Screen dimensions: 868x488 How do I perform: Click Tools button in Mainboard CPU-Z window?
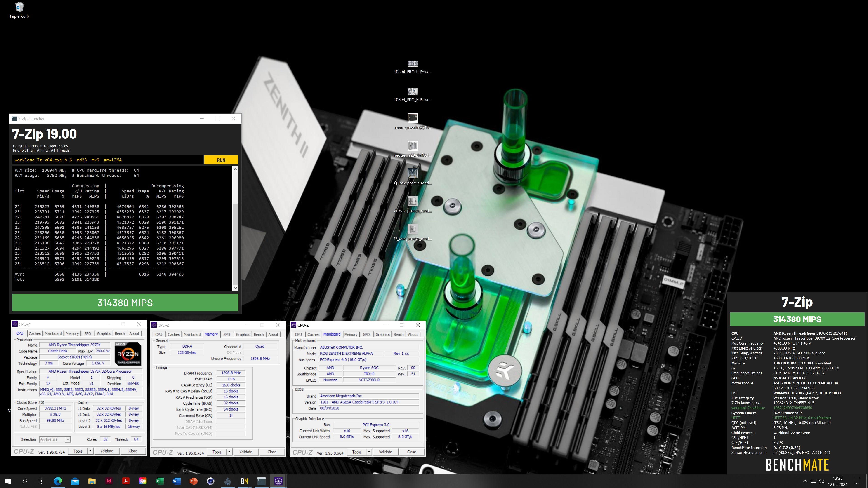(356, 452)
